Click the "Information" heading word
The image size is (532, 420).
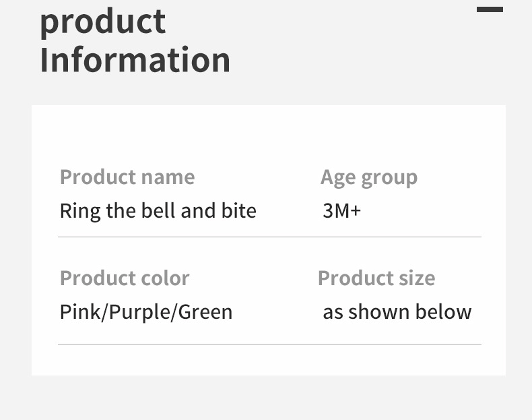pos(135,59)
